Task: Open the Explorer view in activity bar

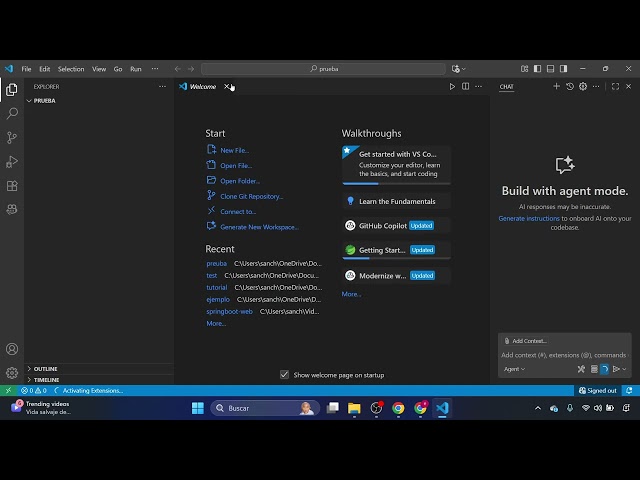Action: point(12,89)
